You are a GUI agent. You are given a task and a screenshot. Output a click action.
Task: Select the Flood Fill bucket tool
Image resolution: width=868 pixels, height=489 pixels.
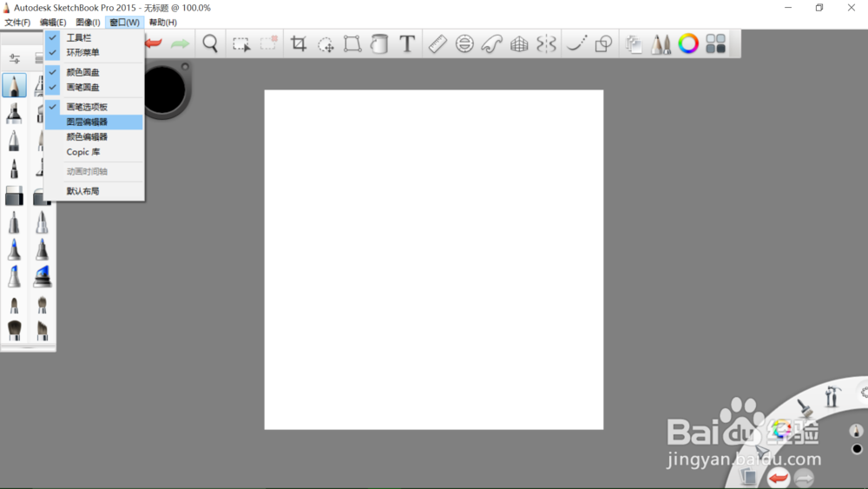point(379,43)
